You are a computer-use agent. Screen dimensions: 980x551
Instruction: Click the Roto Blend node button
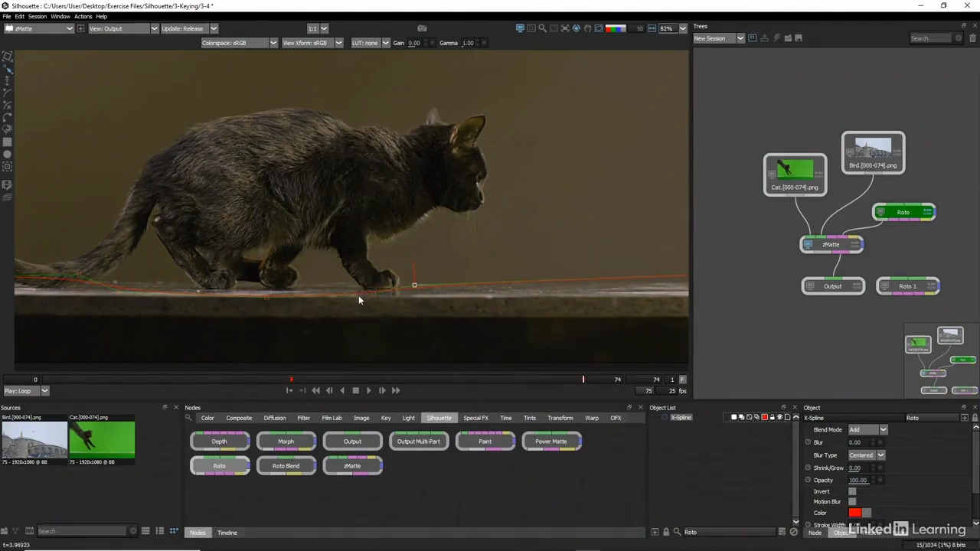pos(286,466)
